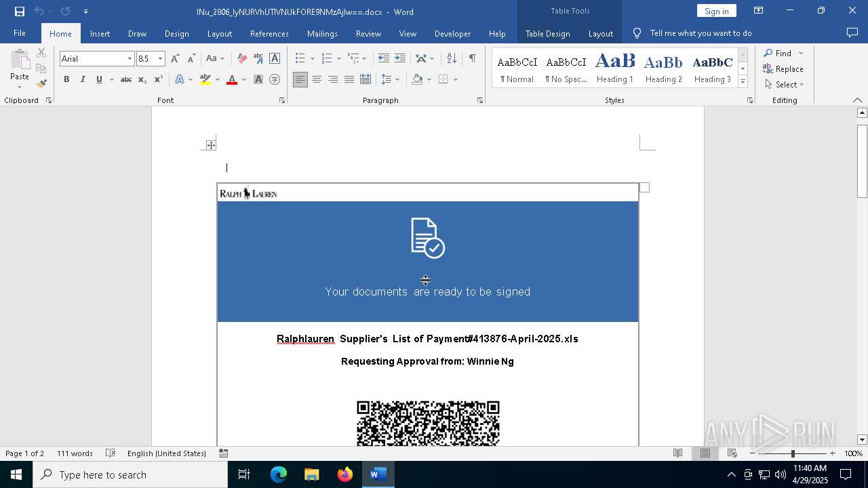868x488 pixels.
Task: Toggle show paragraph marks
Action: 472,59
